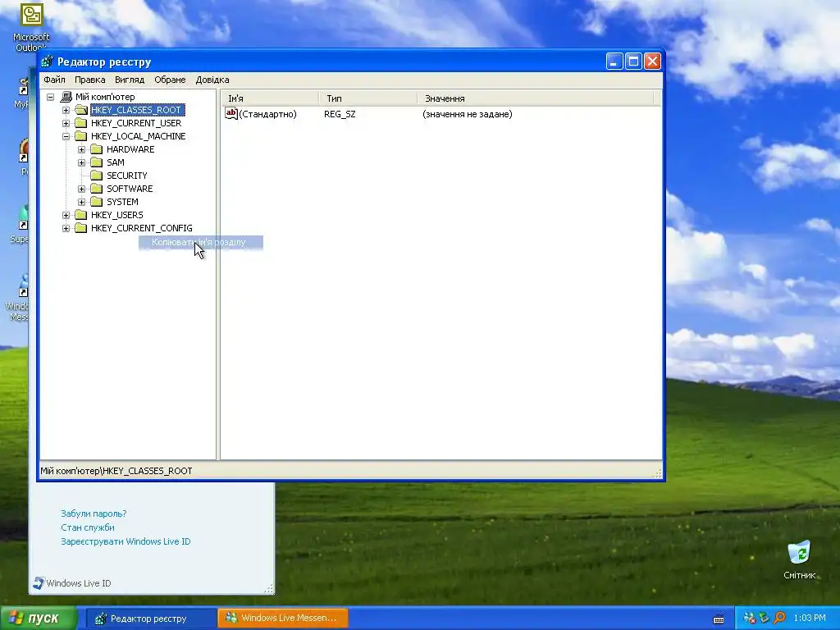Click the HKEY_LOCAL_MACHINE folder icon
Viewport: 840px width, 630px height.
point(81,136)
